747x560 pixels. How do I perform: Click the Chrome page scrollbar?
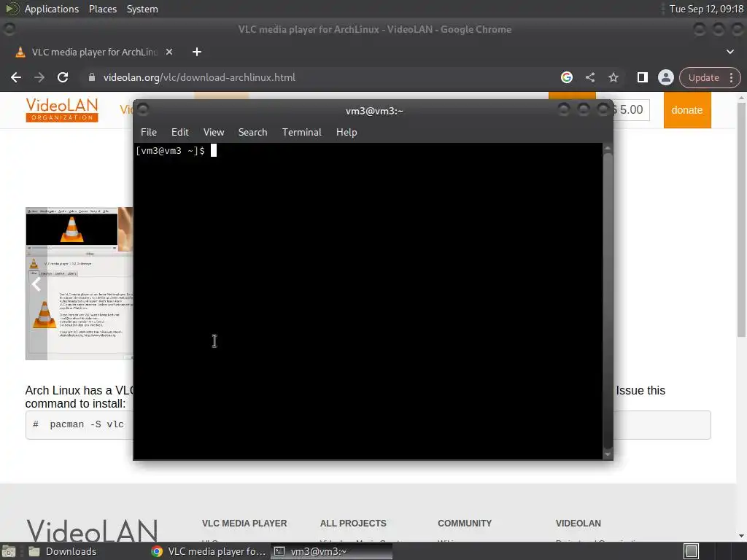[x=741, y=219]
